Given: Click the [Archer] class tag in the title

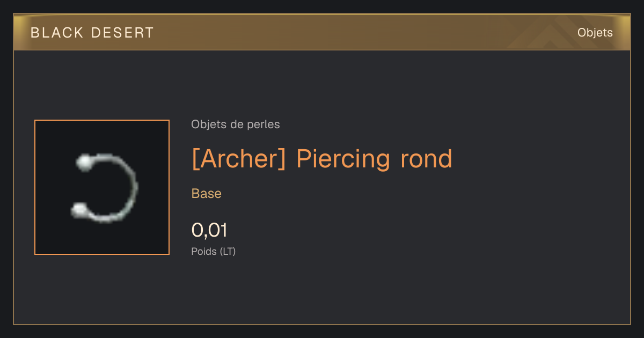Looking at the screenshot, I should 239,159.
